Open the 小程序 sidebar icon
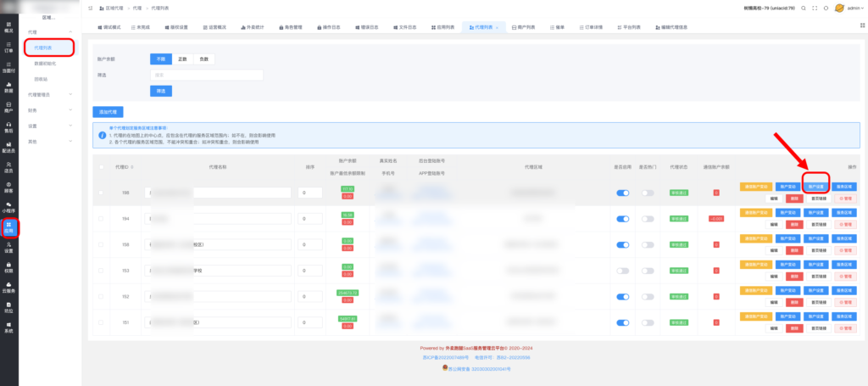868x386 pixels. [x=8, y=207]
